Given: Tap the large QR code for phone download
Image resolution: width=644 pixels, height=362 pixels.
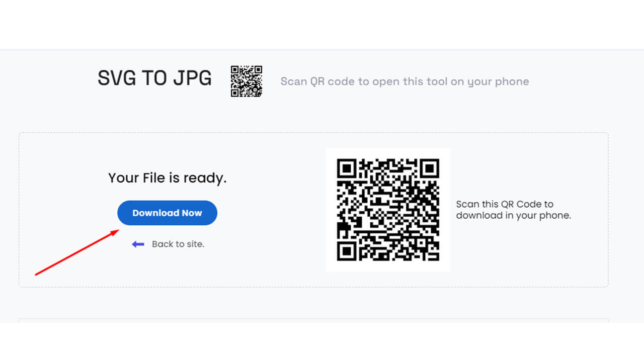Looking at the screenshot, I should (388, 210).
